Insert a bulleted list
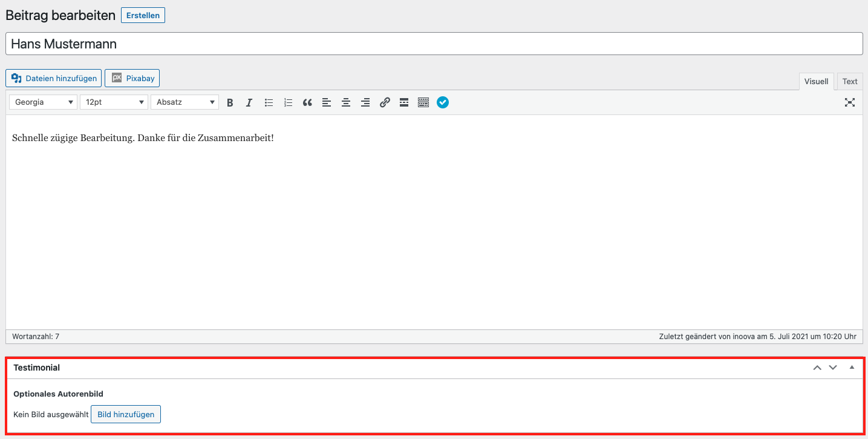 269,103
